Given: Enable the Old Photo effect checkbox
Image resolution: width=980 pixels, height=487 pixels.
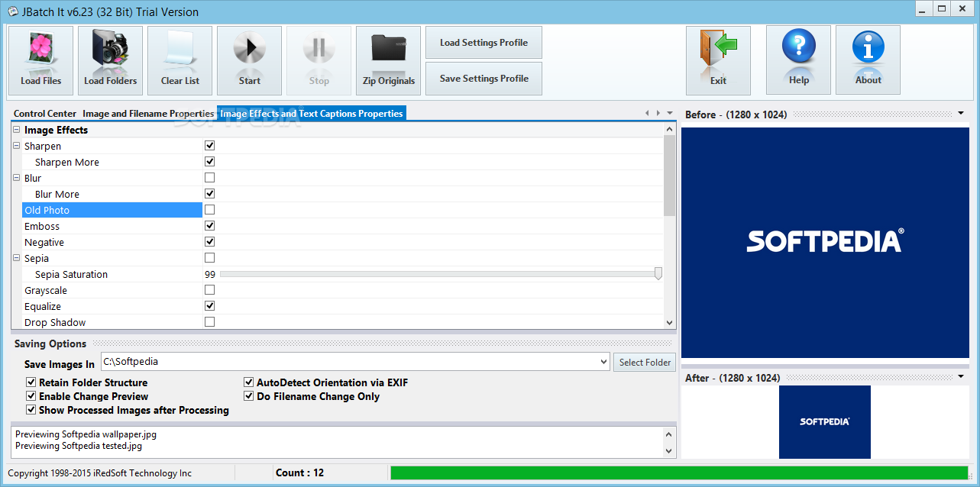Looking at the screenshot, I should pyautogui.click(x=209, y=209).
